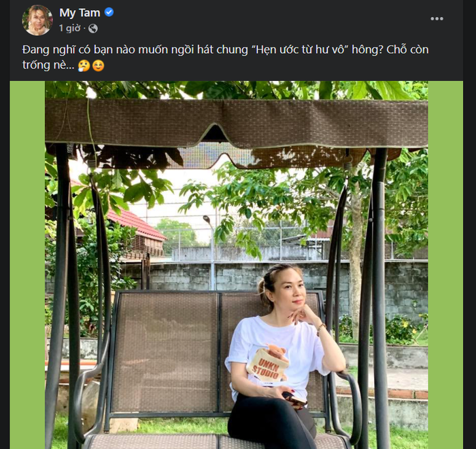The image size is (476, 449).
Task: Click the smiling blush emoji in caption
Action: click(x=98, y=65)
